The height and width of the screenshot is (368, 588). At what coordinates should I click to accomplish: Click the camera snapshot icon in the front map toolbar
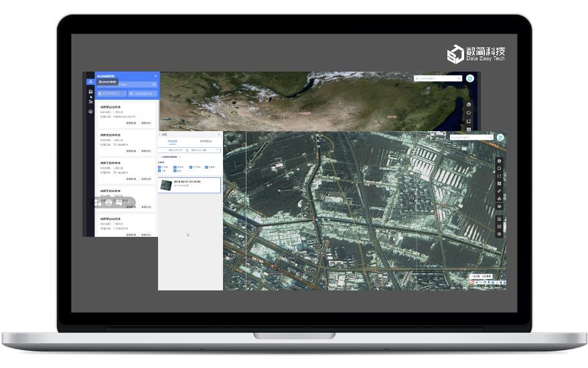pos(499,161)
